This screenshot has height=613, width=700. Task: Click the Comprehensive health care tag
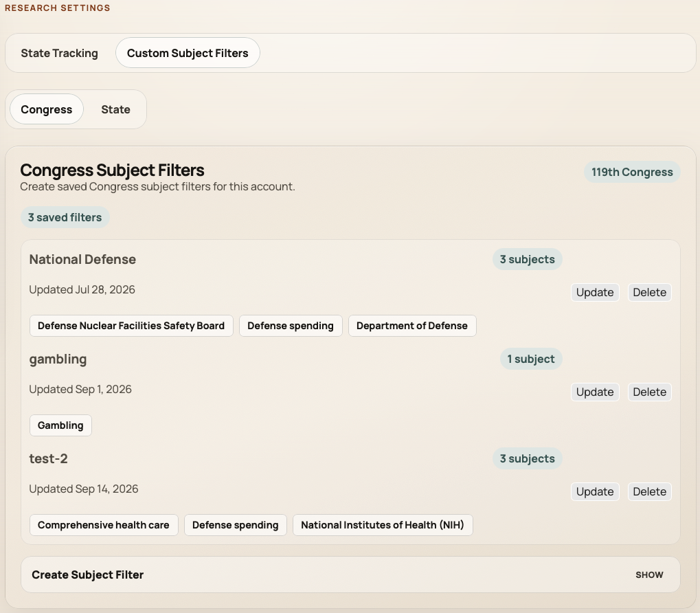[104, 525]
